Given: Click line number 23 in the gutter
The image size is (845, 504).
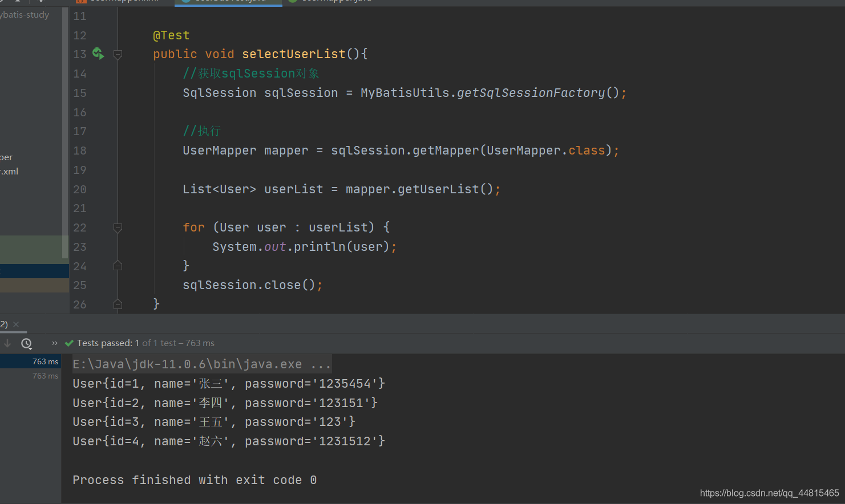Looking at the screenshot, I should pyautogui.click(x=80, y=247).
